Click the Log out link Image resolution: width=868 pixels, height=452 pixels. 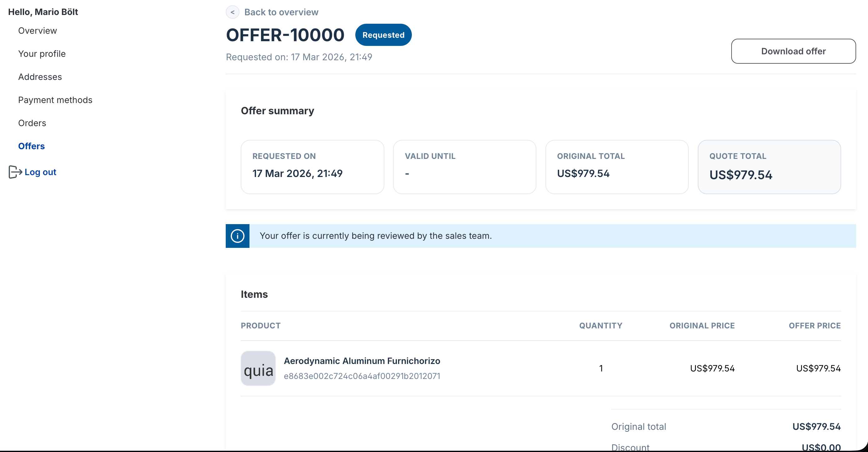[x=40, y=172]
